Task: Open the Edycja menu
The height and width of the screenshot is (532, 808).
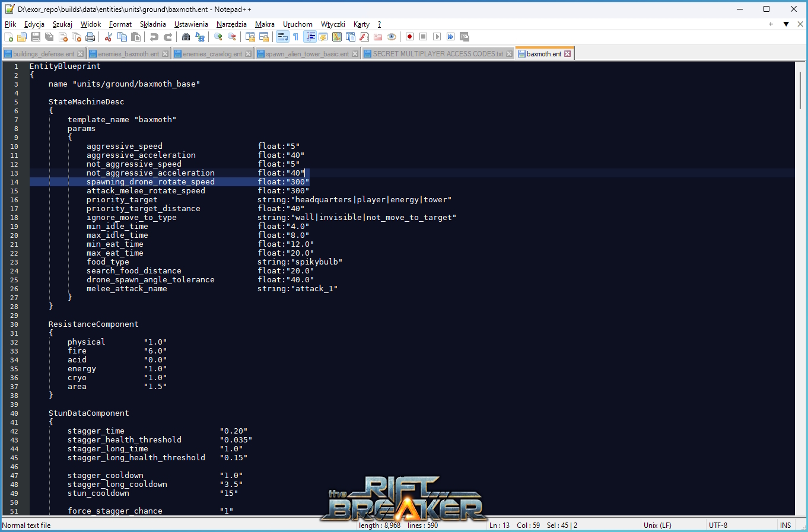Action: [x=34, y=24]
